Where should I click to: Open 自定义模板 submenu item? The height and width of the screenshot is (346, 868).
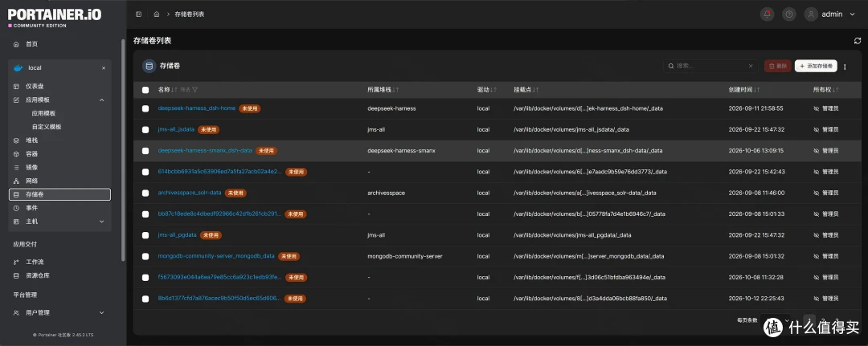click(x=47, y=127)
